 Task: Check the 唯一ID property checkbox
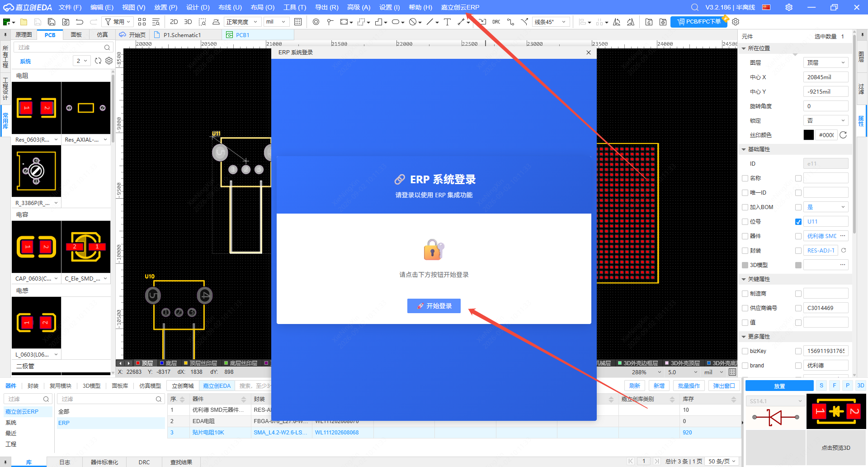(x=745, y=193)
